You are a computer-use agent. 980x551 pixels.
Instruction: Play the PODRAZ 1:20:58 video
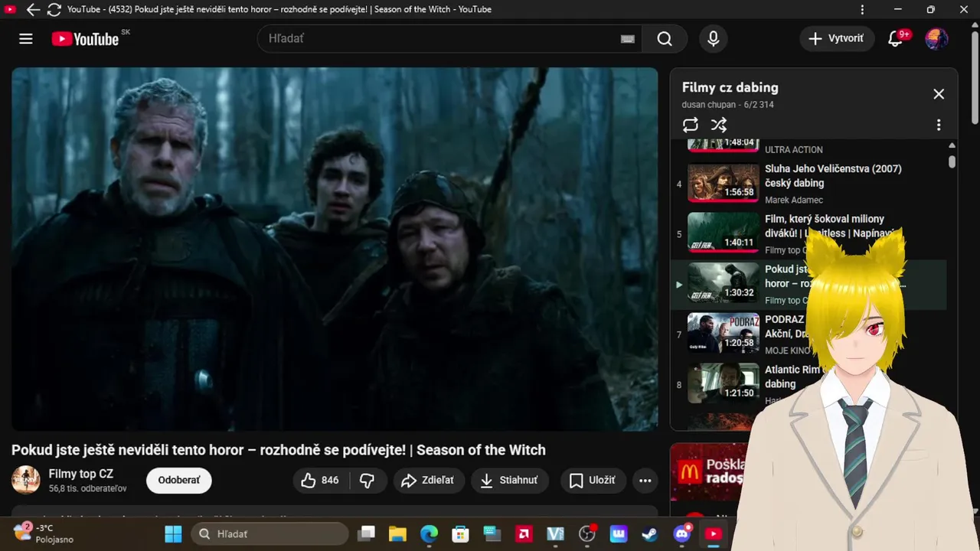click(724, 332)
